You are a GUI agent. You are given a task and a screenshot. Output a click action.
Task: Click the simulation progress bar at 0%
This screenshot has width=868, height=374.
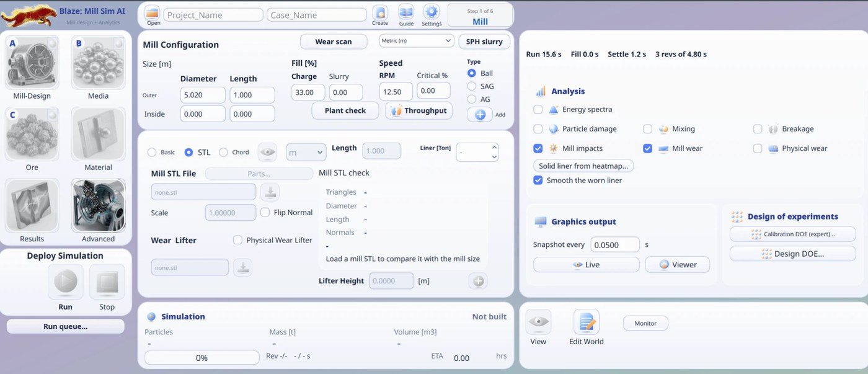(x=201, y=358)
